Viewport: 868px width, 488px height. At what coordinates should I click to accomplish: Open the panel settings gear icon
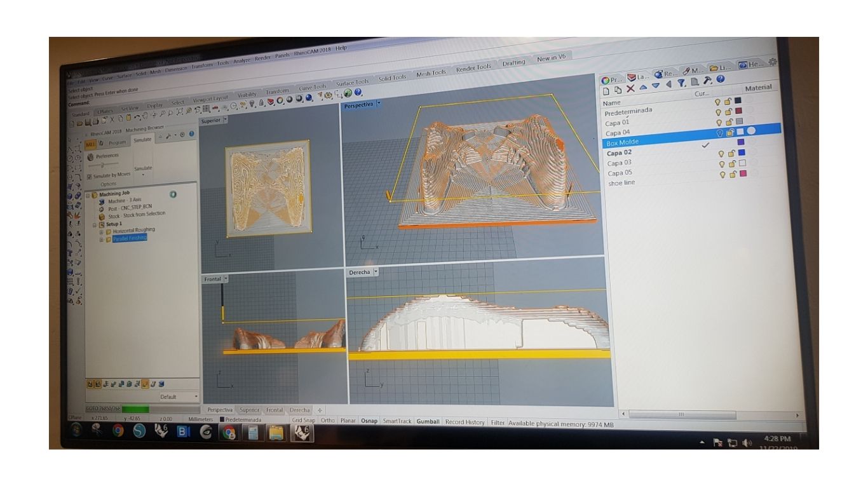point(772,62)
